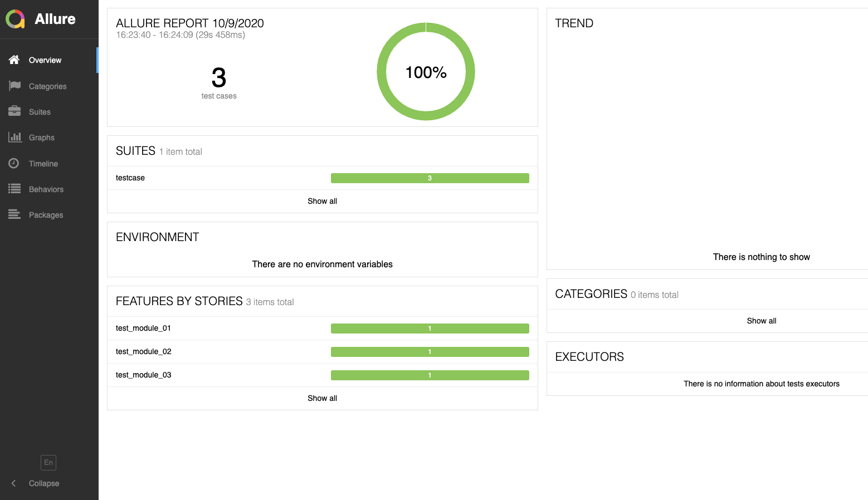Image resolution: width=868 pixels, height=500 pixels.
Task: Click the Suites briefcase icon
Action: 14,111
